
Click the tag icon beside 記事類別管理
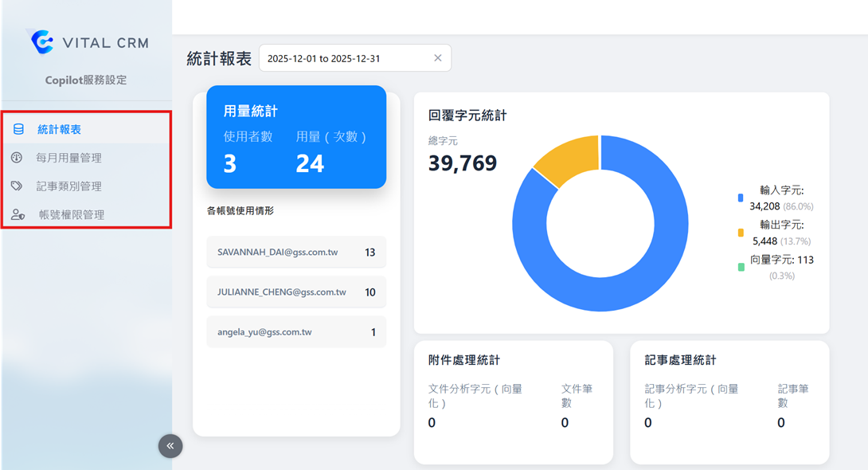(x=17, y=186)
